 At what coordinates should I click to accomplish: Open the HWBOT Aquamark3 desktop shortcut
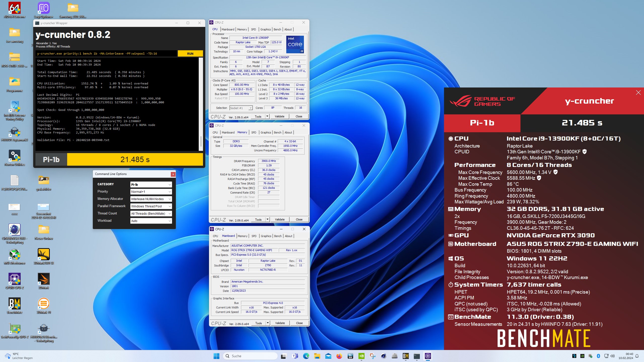tap(15, 134)
